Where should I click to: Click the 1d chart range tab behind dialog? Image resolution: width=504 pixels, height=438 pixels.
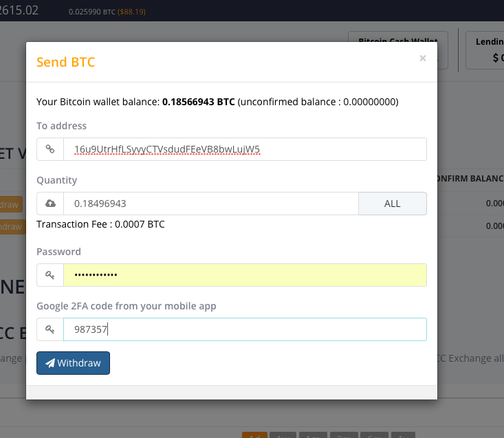(x=254, y=435)
